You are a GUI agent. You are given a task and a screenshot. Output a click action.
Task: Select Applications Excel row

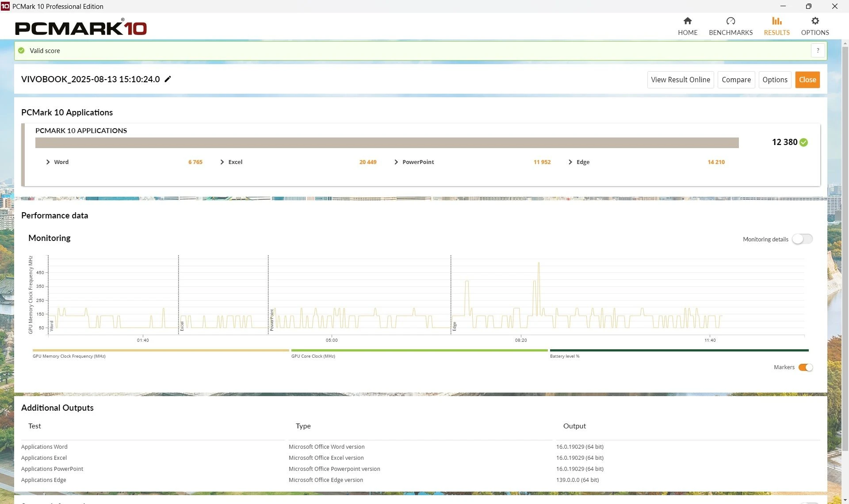click(x=420, y=458)
